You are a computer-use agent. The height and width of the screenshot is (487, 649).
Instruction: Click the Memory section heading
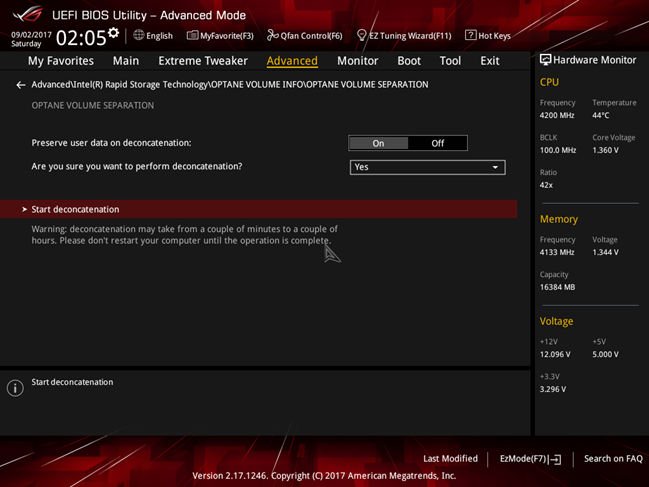pos(559,219)
